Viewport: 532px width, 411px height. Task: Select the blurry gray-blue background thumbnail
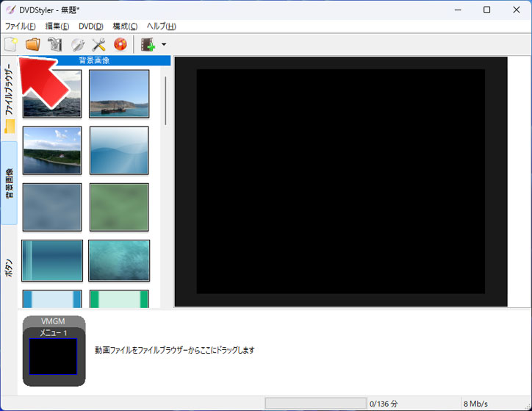(52, 207)
